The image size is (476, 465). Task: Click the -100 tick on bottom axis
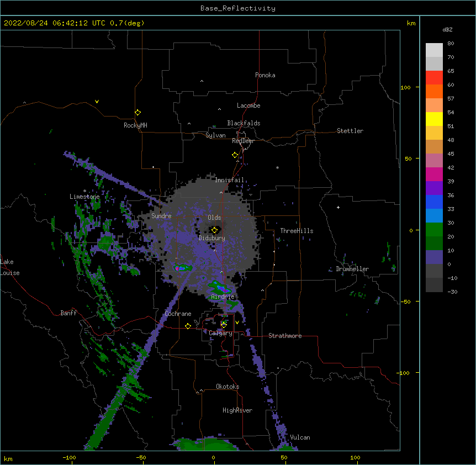[x=69, y=457]
